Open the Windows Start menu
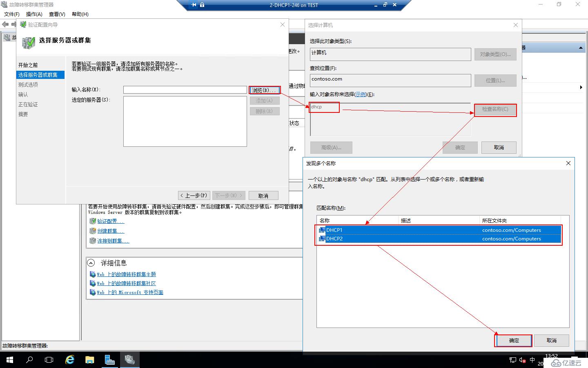 click(10, 360)
